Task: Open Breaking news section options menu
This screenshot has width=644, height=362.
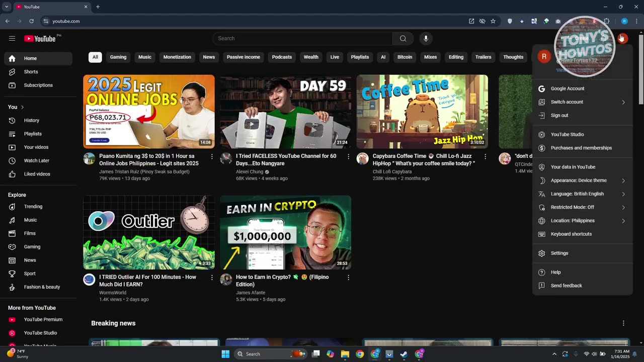Action: (623, 323)
